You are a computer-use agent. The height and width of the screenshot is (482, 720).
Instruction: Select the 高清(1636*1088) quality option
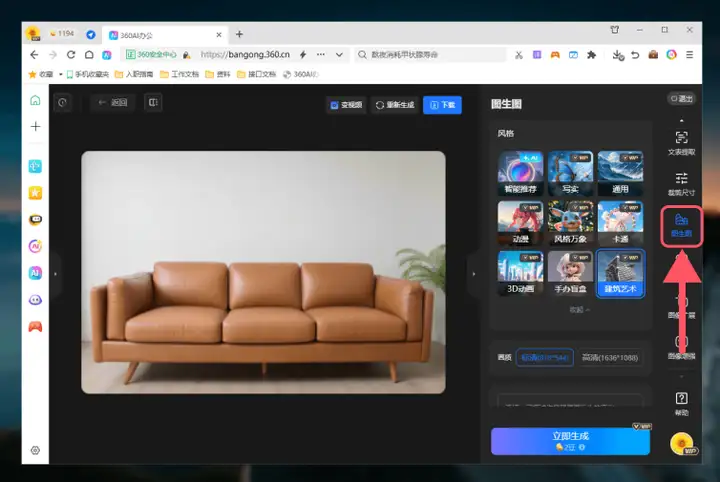610,358
